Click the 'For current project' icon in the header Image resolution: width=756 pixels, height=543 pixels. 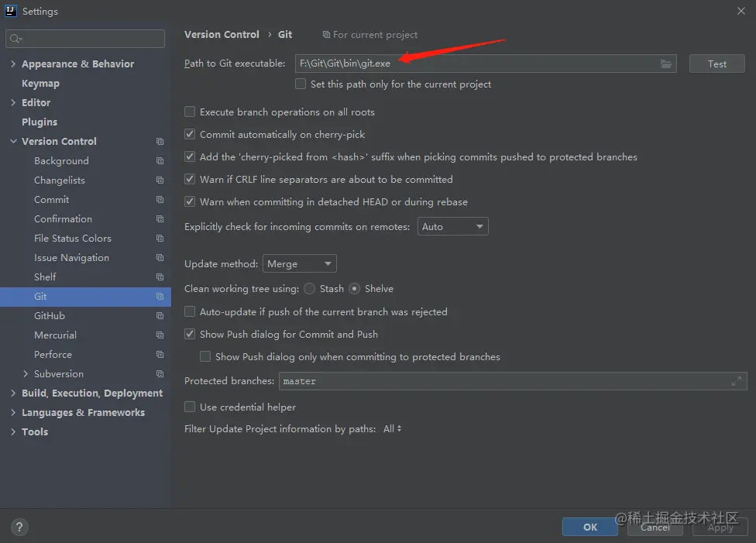[x=326, y=35]
